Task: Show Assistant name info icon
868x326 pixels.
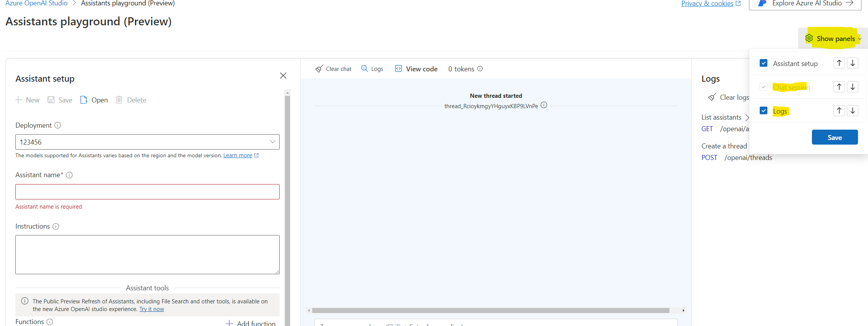Action: click(x=69, y=175)
